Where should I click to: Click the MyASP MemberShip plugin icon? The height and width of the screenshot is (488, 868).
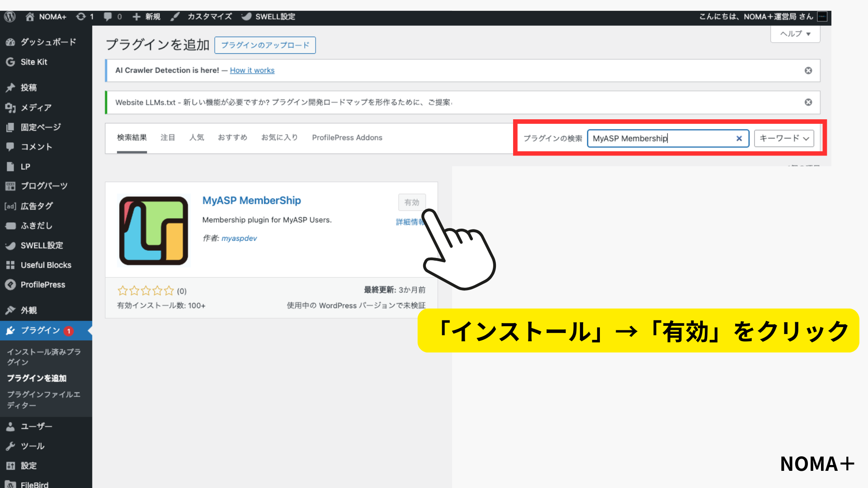[x=153, y=230]
